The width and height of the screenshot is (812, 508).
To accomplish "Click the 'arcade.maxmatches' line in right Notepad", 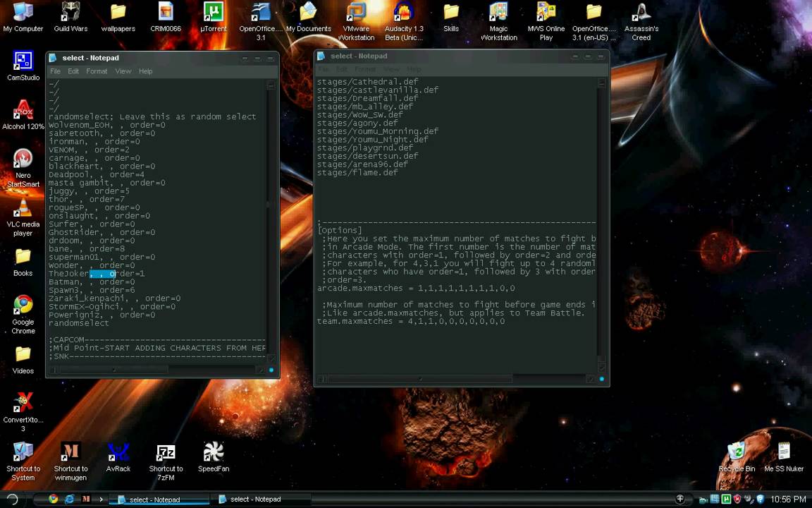I will pyautogui.click(x=416, y=288).
